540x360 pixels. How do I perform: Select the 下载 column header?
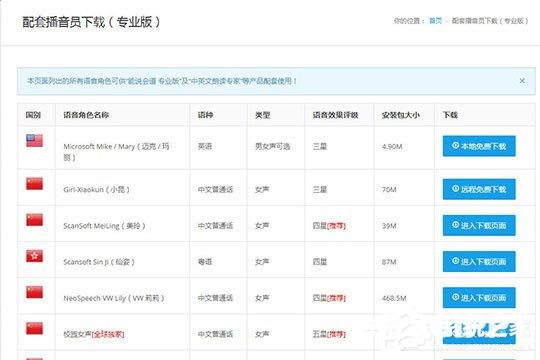click(x=450, y=115)
